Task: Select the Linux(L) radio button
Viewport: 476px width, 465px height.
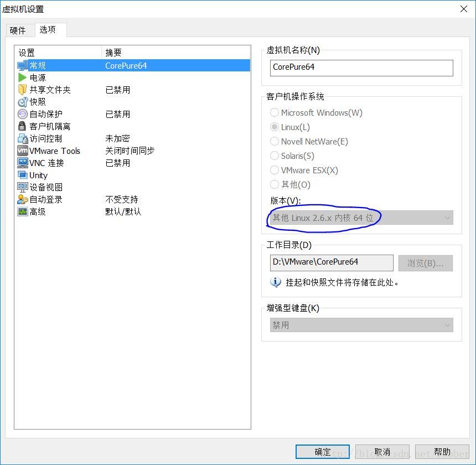Action: pos(275,127)
